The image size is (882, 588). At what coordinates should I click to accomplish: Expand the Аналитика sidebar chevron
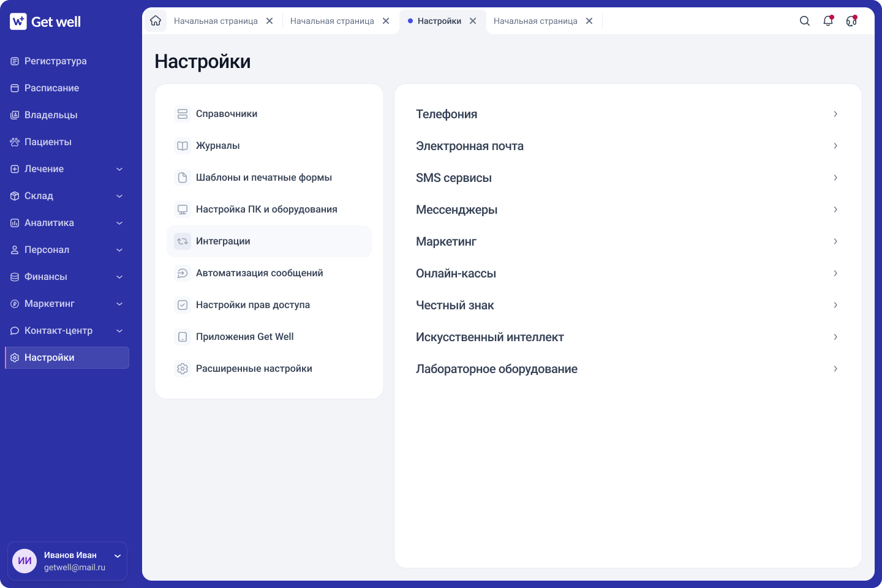tap(119, 223)
